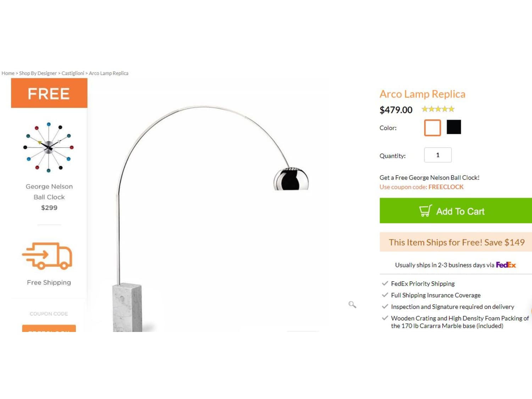Click the George Nelson Ball Clock label
532x399 pixels.
pos(49,192)
